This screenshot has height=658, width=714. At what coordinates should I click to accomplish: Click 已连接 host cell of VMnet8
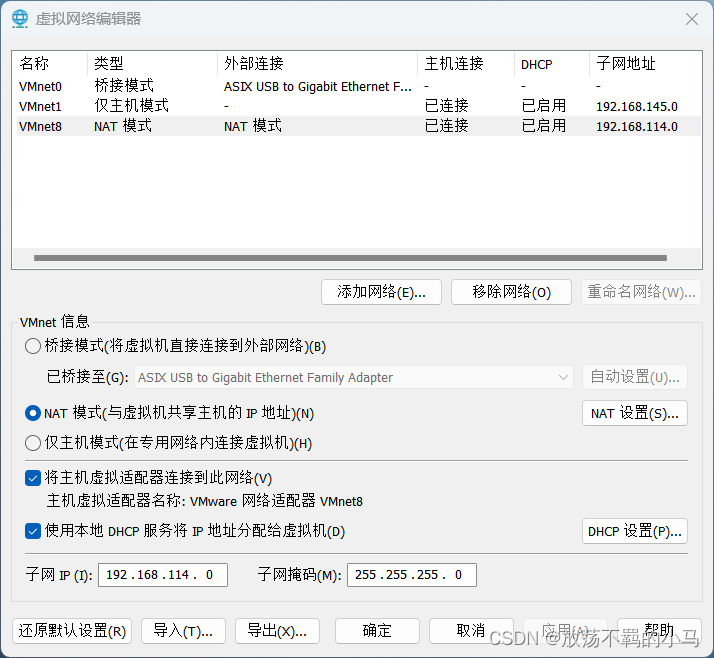tap(446, 126)
